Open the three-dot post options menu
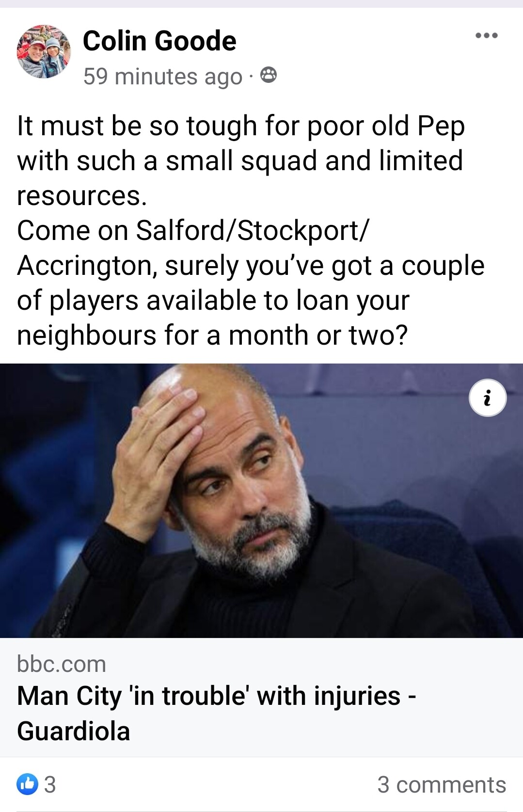The width and height of the screenshot is (523, 812). pyautogui.click(x=487, y=35)
